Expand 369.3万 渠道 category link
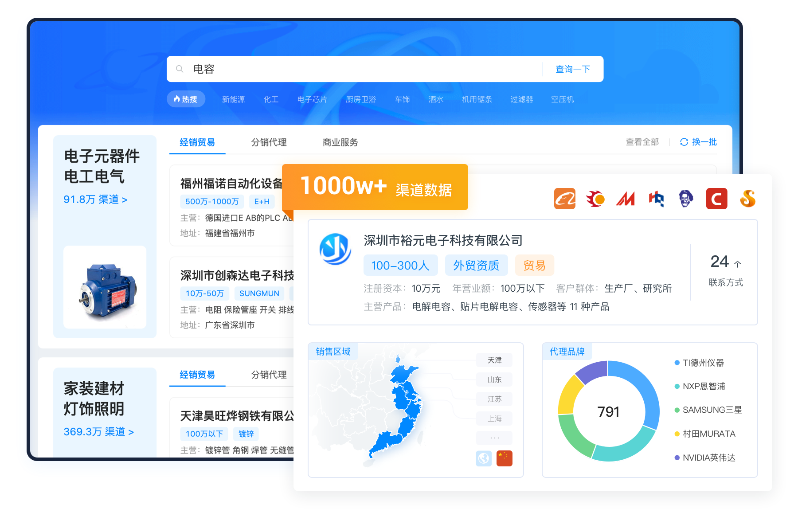 99,432
